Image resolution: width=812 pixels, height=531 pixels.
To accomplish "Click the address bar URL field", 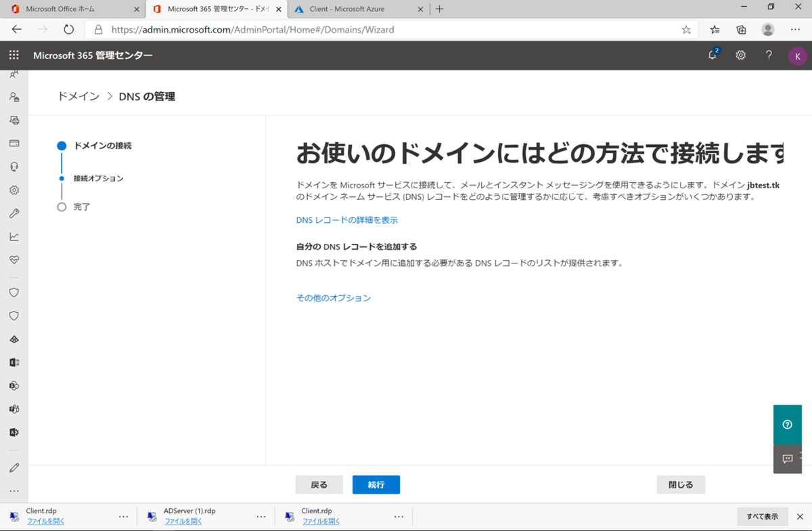I will (x=392, y=30).
